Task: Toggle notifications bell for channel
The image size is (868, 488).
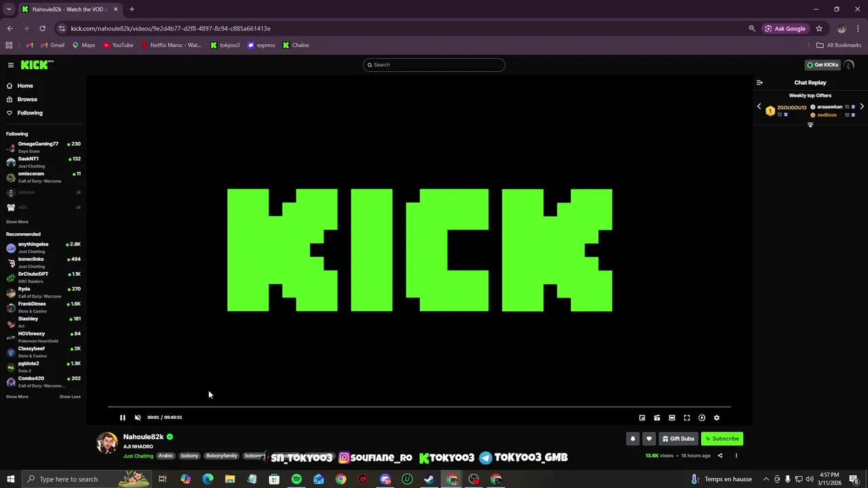Action: coord(633,439)
